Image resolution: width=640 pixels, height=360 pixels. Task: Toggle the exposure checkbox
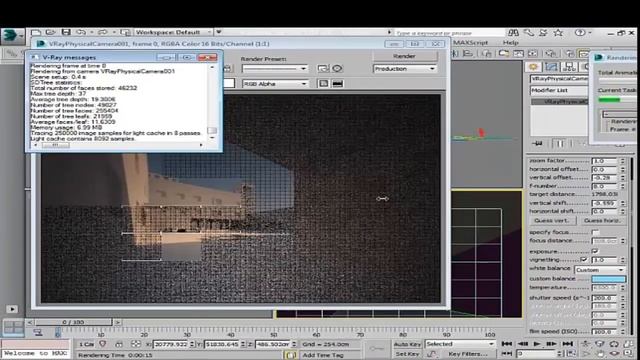(x=595, y=251)
